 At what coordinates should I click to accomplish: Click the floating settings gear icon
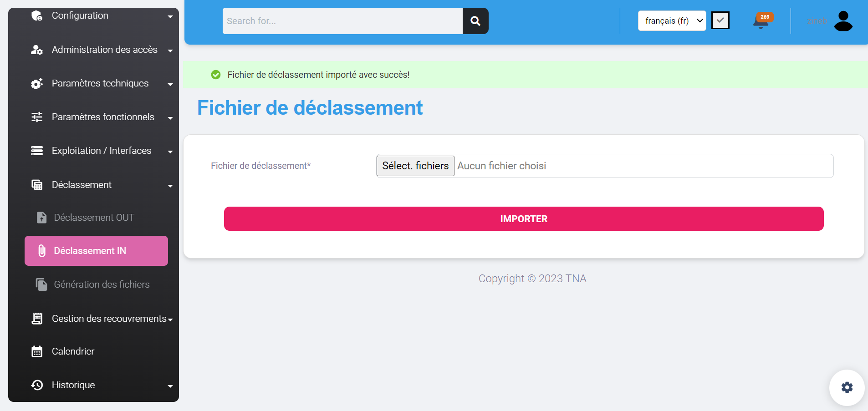pos(847,387)
